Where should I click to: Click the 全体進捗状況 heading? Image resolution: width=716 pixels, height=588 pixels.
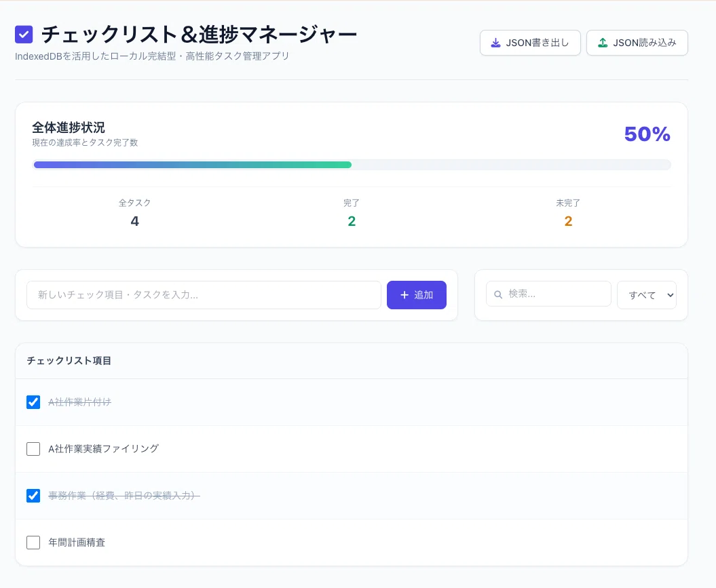click(69, 128)
